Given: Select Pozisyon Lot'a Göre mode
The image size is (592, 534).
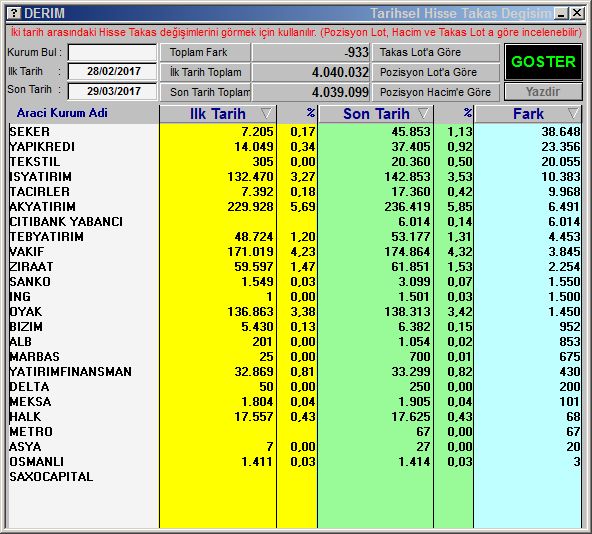Looking at the screenshot, I should pyautogui.click(x=436, y=72).
